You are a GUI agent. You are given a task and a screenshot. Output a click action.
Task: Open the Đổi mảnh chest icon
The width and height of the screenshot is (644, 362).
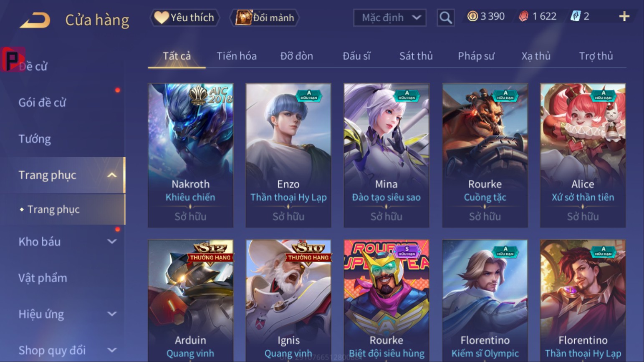coord(243,18)
